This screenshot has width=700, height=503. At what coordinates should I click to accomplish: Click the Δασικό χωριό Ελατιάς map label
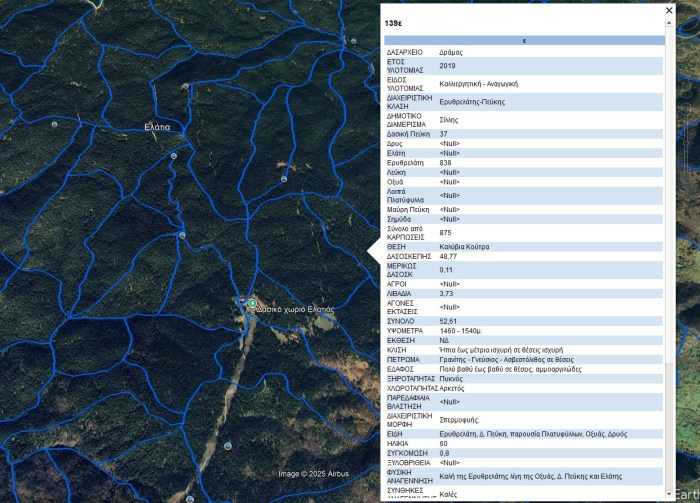click(x=296, y=310)
